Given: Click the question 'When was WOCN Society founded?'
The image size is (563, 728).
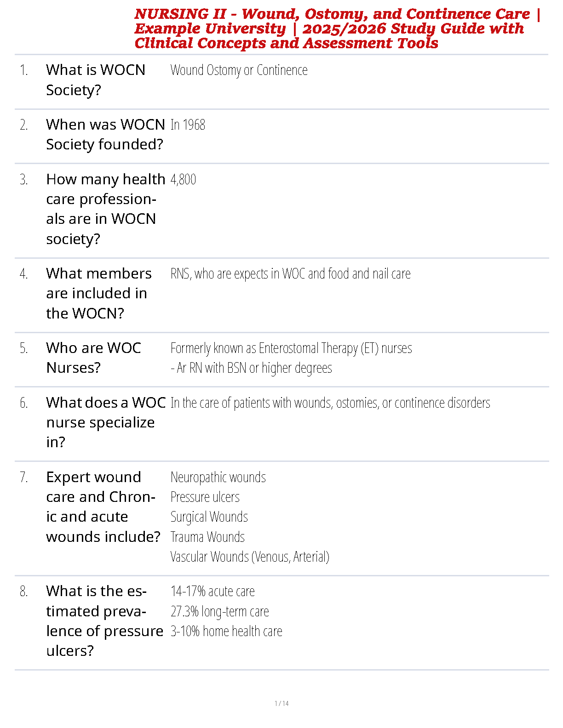Looking at the screenshot, I should coord(105,134).
